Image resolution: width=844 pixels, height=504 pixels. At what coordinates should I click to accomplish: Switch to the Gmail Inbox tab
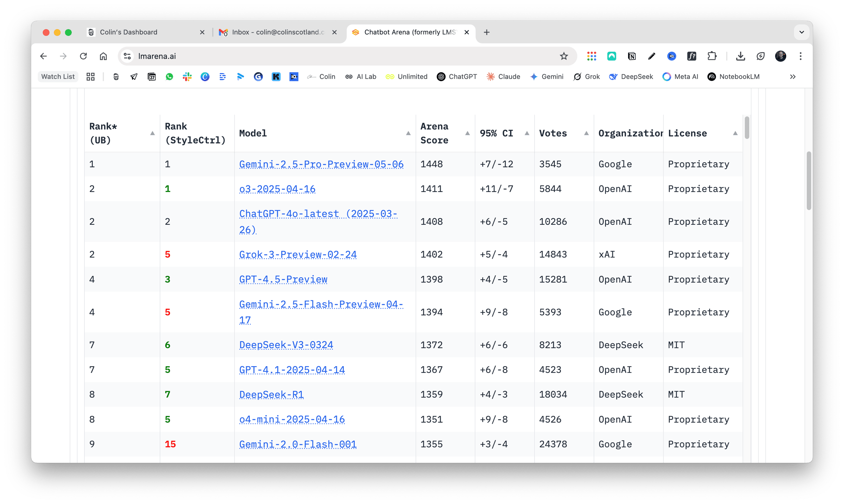pos(278,32)
